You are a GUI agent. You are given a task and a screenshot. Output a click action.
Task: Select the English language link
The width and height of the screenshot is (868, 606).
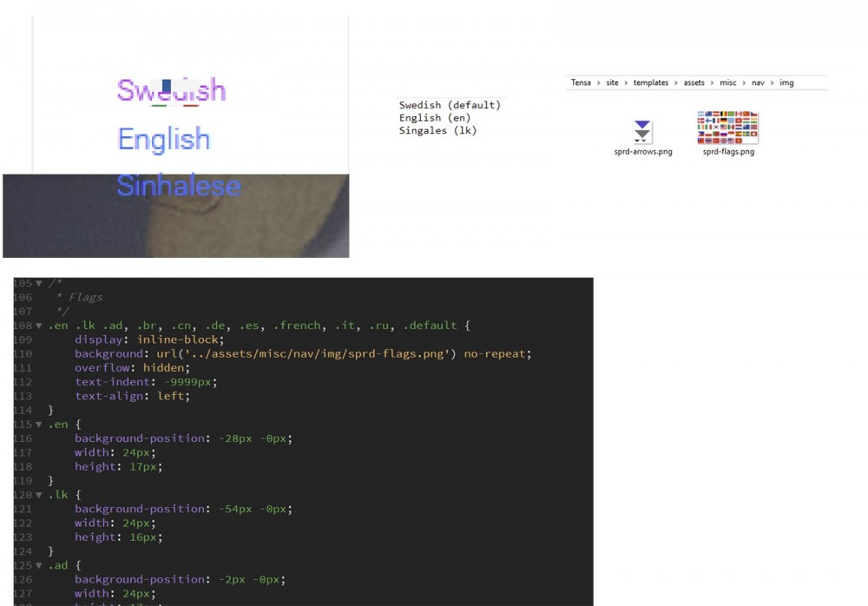coord(163,139)
